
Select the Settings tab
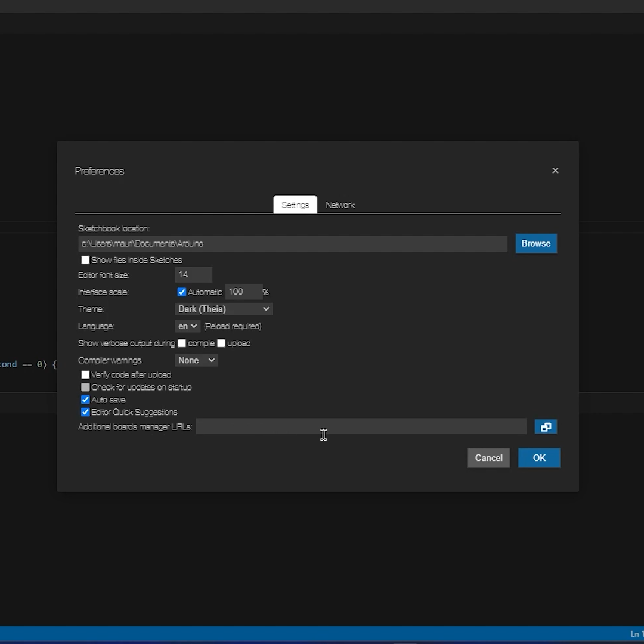point(295,205)
